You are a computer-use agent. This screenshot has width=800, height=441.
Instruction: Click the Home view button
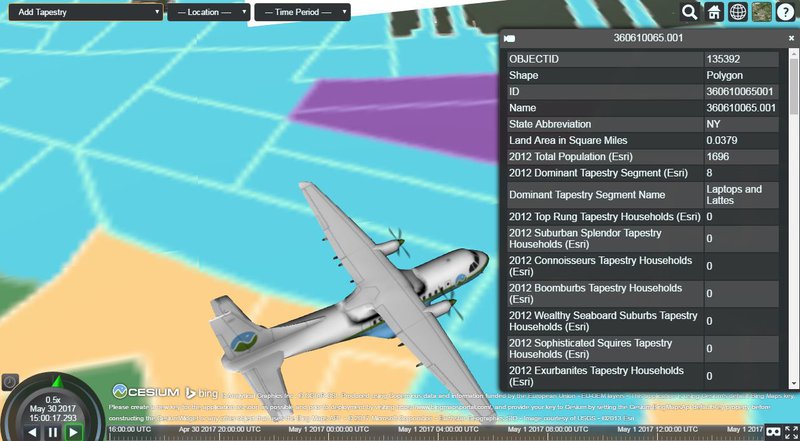coord(714,12)
